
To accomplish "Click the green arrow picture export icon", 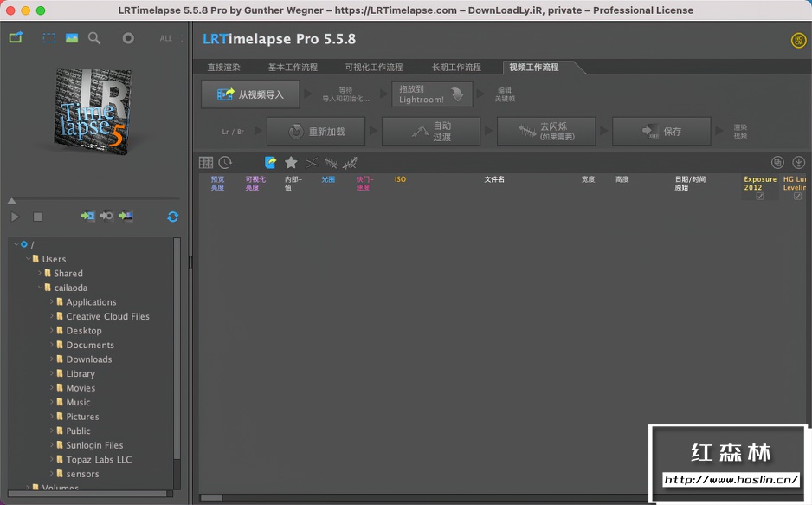I will coord(126,216).
